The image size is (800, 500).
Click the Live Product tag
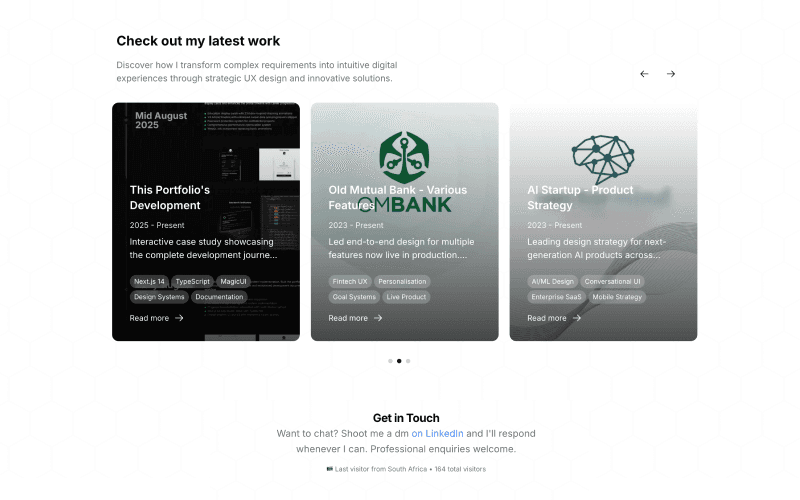pos(406,297)
